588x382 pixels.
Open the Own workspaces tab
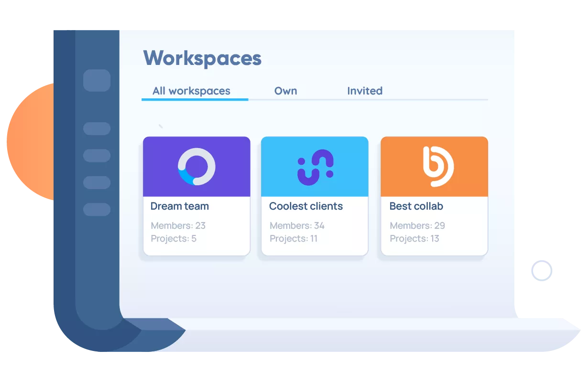(x=286, y=91)
